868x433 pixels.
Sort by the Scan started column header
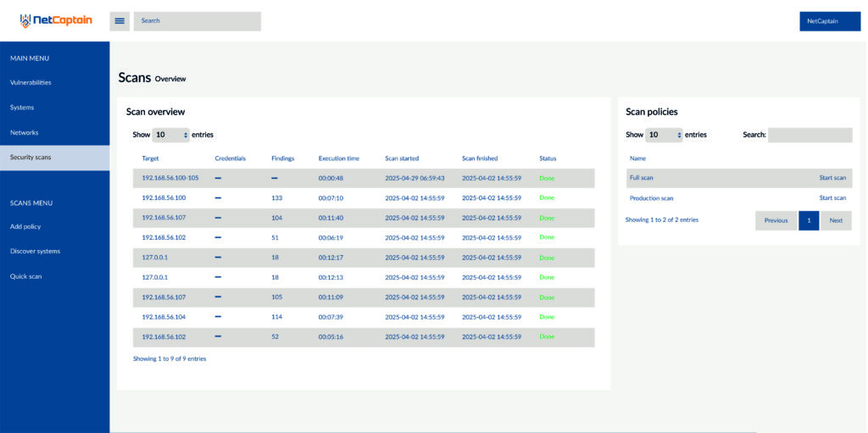[x=402, y=158]
